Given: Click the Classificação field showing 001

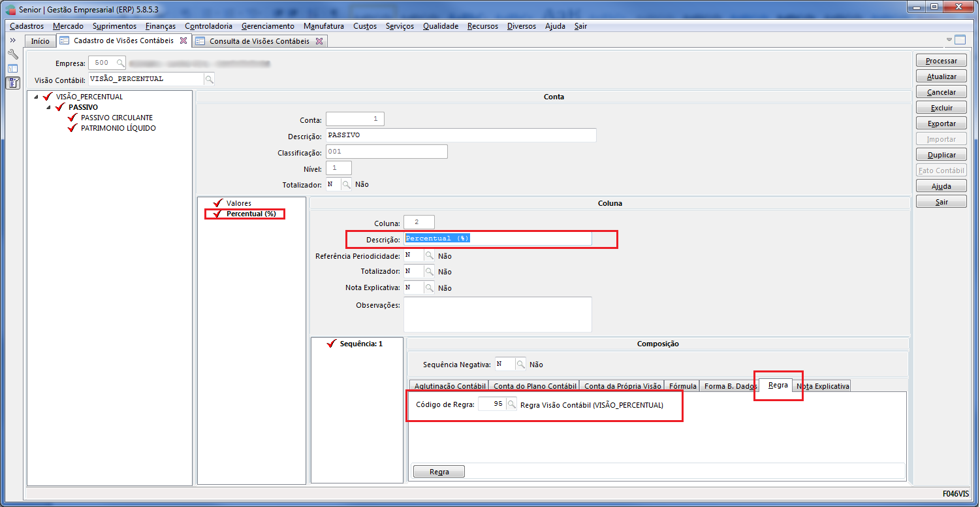Looking at the screenshot, I should [x=387, y=152].
